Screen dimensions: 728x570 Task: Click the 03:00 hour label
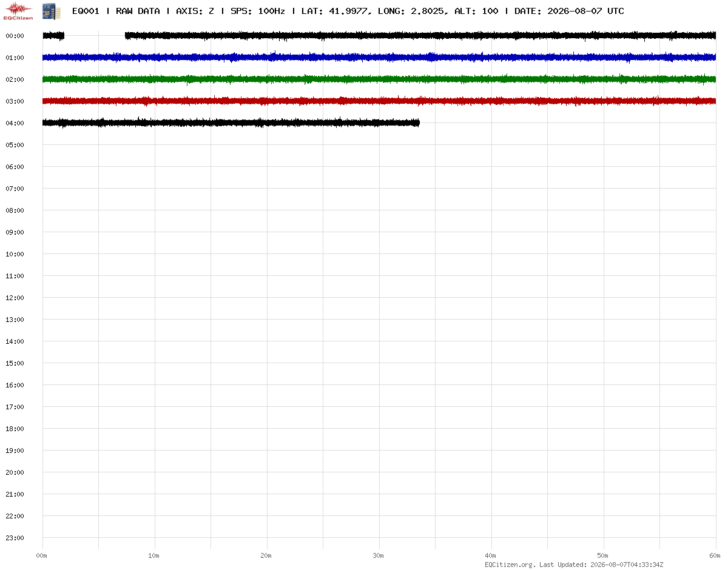click(x=15, y=101)
